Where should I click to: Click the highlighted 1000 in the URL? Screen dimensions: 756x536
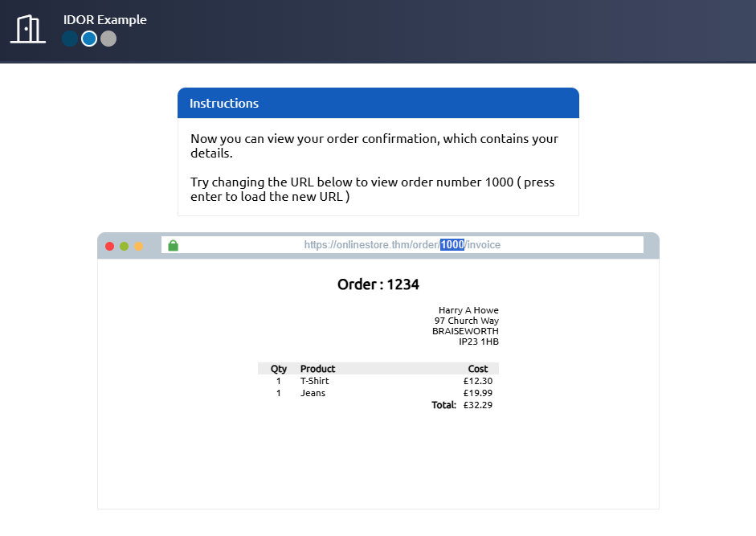pos(452,245)
